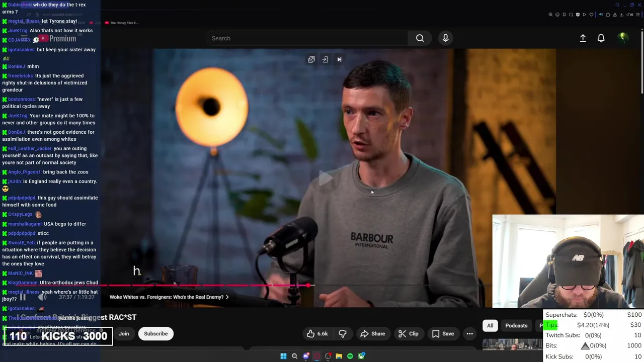
Task: Click the '110 KICKS 3000' goal banner
Action: click(x=58, y=336)
